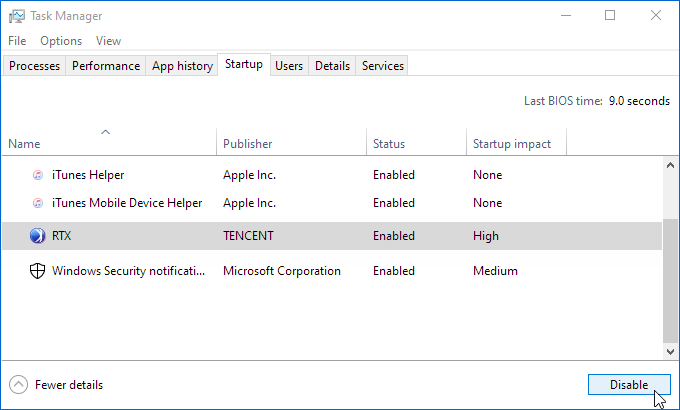The width and height of the screenshot is (680, 410).
Task: Select the Windows Security notificati... row
Action: pos(332,271)
